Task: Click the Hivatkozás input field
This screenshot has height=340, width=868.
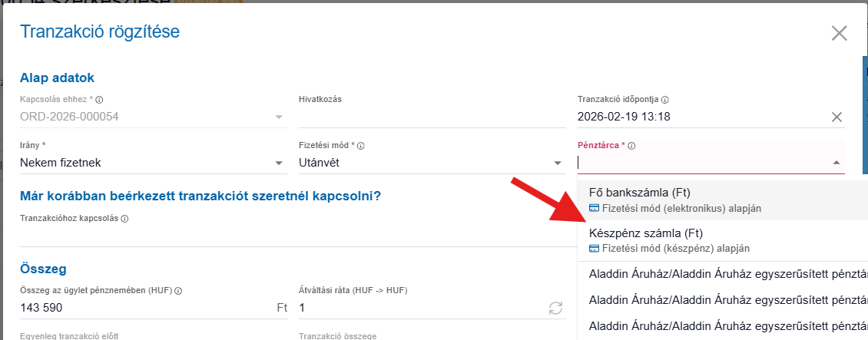Action: point(431,117)
